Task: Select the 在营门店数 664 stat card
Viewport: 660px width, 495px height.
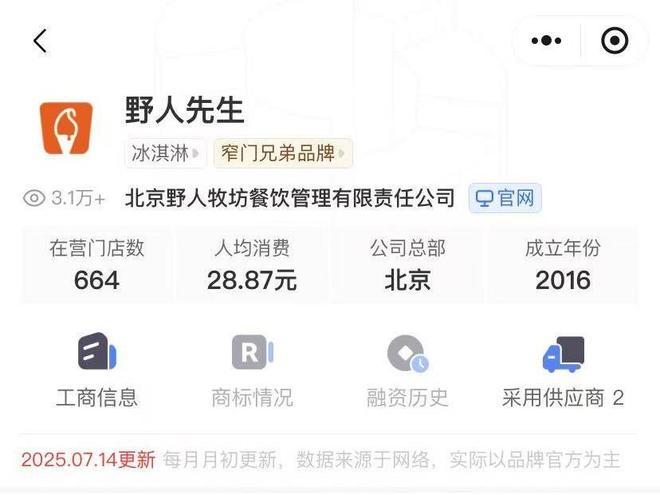Action: pos(96,265)
